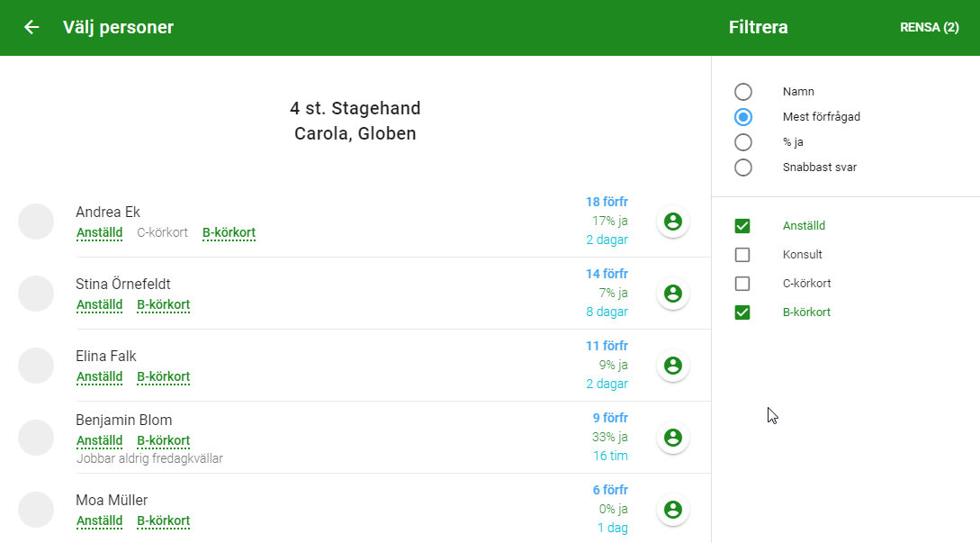Click Stina Örnefeldt's avatar circle
Viewport: 980px width, 543px height.
click(36, 294)
